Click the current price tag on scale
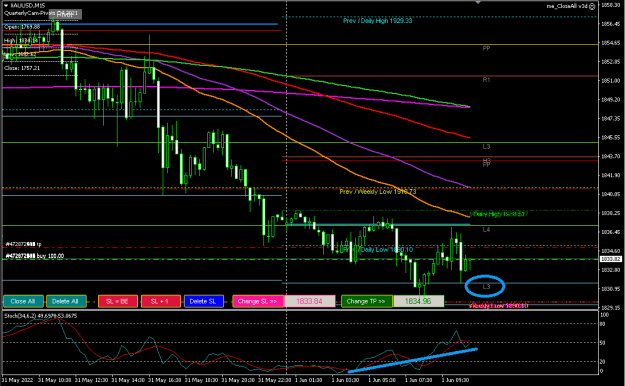Screen dimensions: 625x386 point(611,259)
